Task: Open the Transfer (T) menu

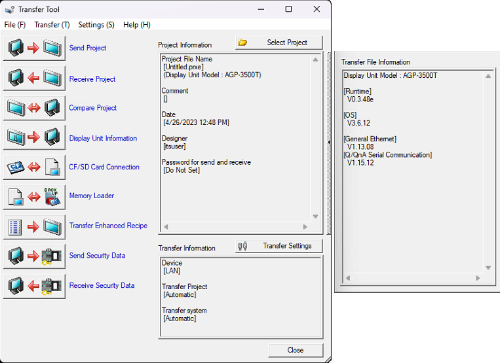Action: click(52, 25)
